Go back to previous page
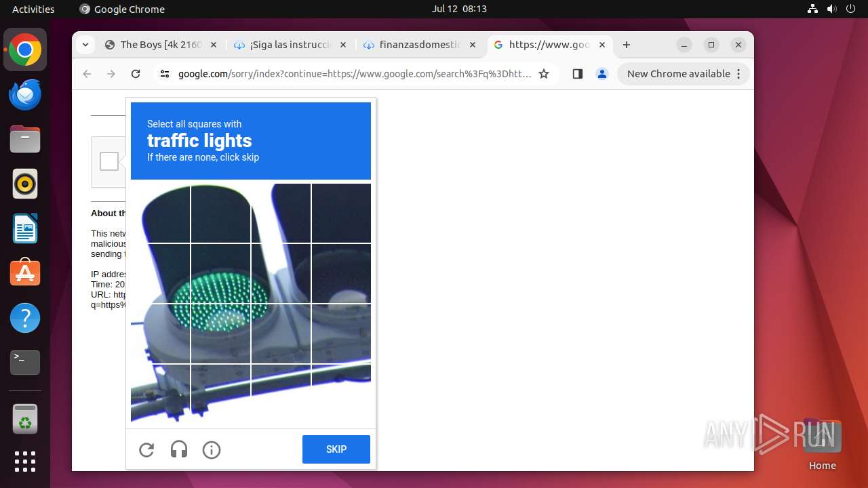This screenshot has height=488, width=868. (87, 74)
